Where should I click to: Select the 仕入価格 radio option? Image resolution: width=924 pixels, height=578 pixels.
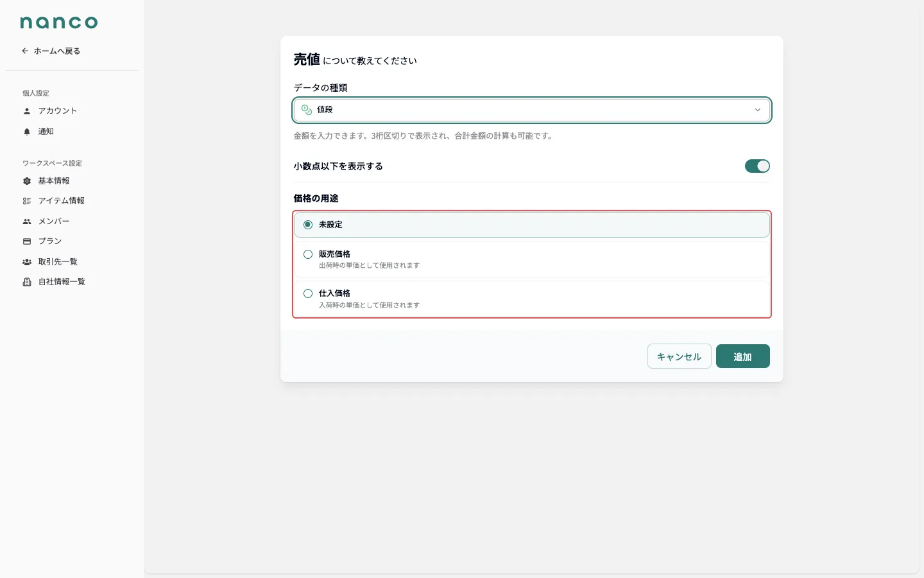click(x=532, y=299)
